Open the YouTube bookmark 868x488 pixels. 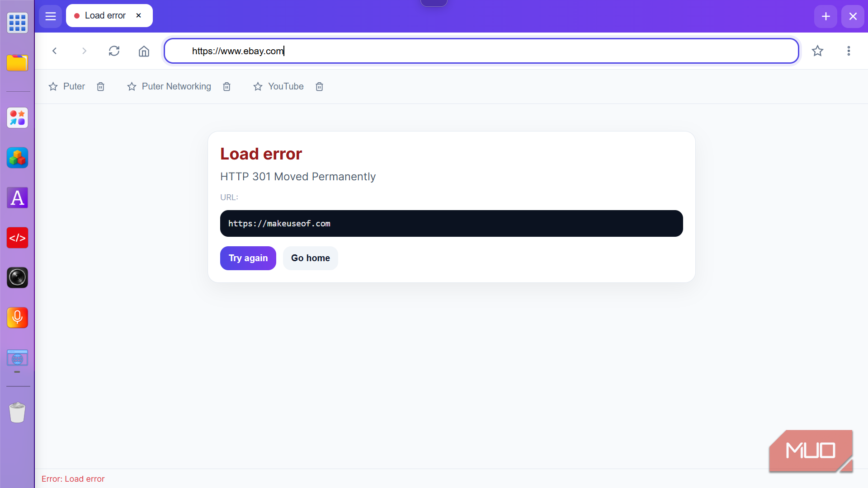click(x=278, y=86)
